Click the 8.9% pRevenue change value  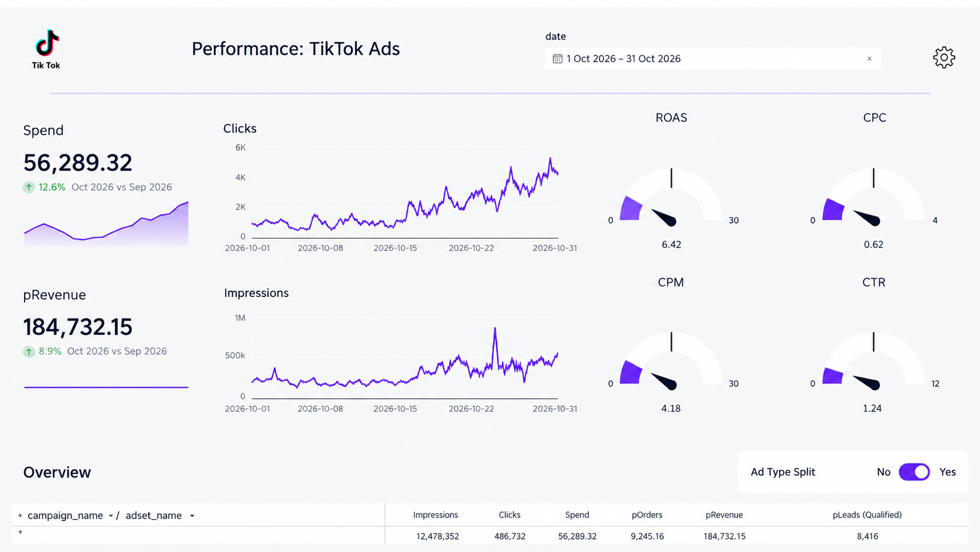tap(50, 351)
